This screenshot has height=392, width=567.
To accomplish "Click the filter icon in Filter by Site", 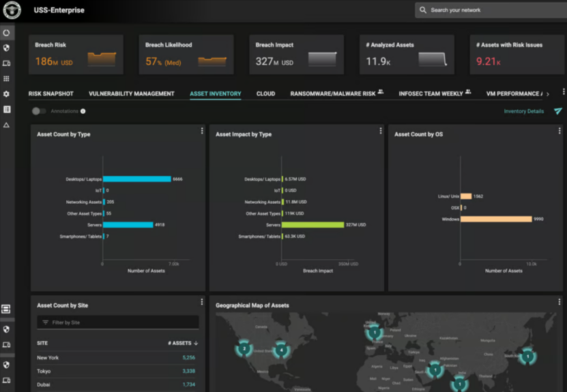I will coord(45,322).
